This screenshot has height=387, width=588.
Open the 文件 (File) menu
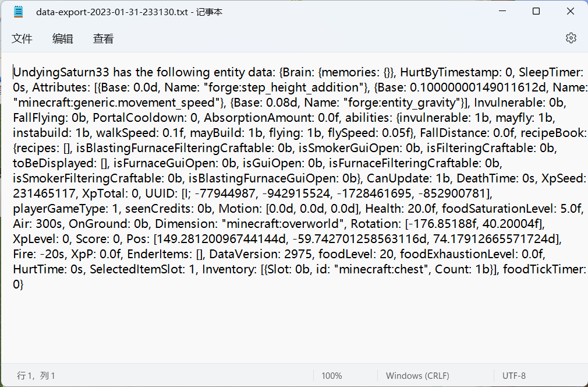22,38
